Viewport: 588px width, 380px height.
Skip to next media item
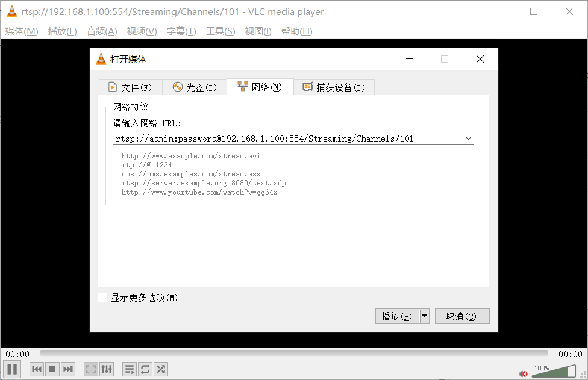tap(68, 370)
